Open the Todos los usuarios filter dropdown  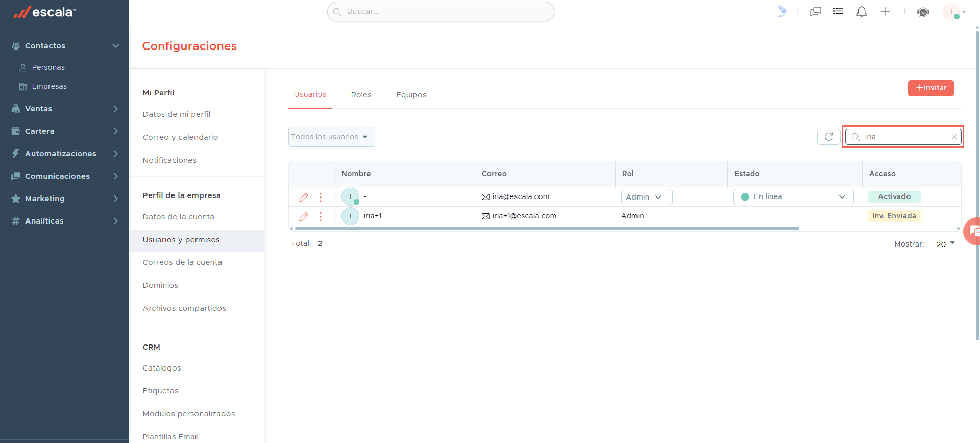332,137
